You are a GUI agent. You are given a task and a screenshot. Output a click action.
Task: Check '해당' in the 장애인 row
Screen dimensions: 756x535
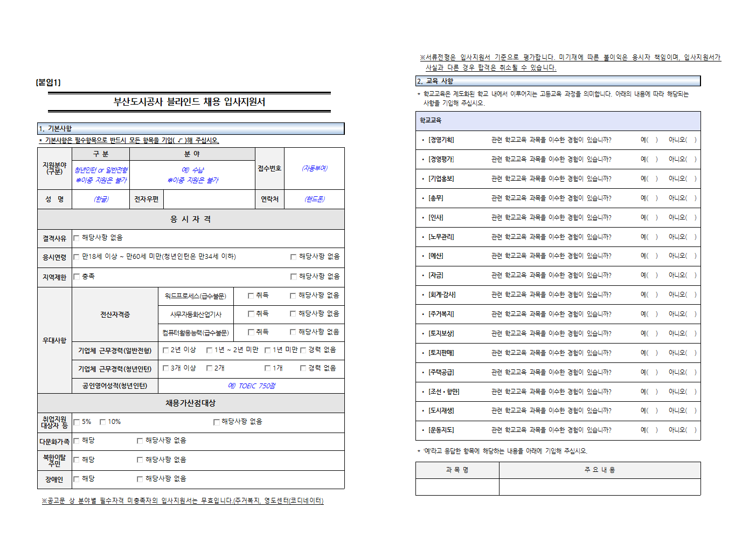(77, 479)
